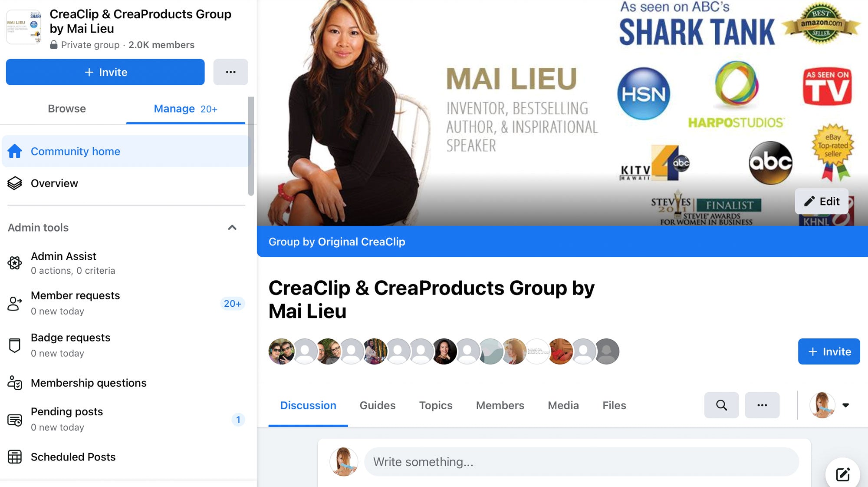This screenshot has height=487, width=868.
Task: Open Badge requests shield icon
Action: [15, 345]
